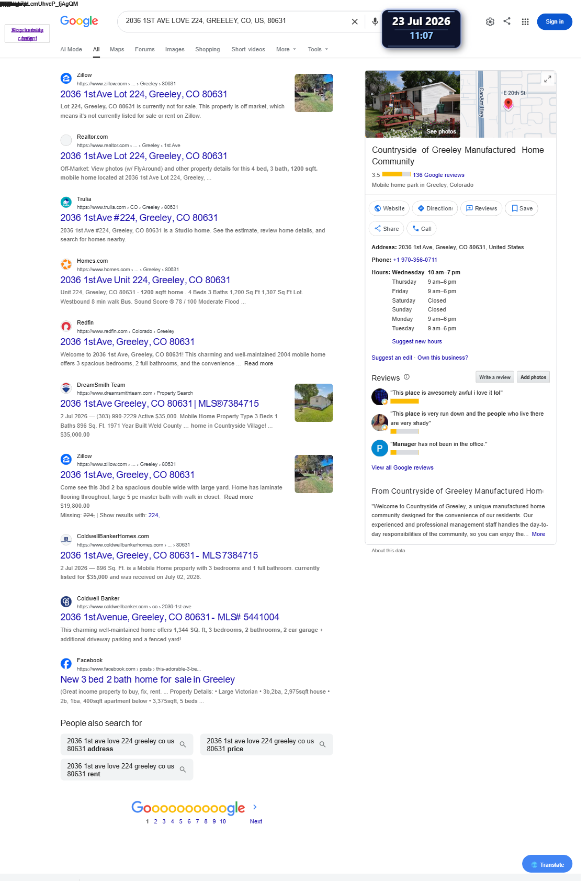
Task: Open Zillow Lot 224 result title
Action: click(x=144, y=94)
